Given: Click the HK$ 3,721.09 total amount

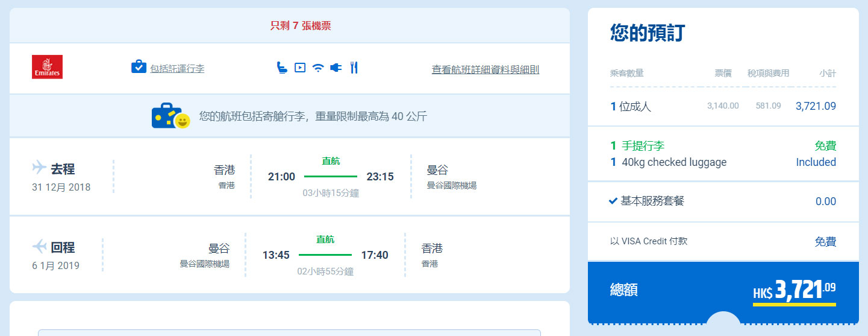Looking at the screenshot, I should [x=794, y=291].
